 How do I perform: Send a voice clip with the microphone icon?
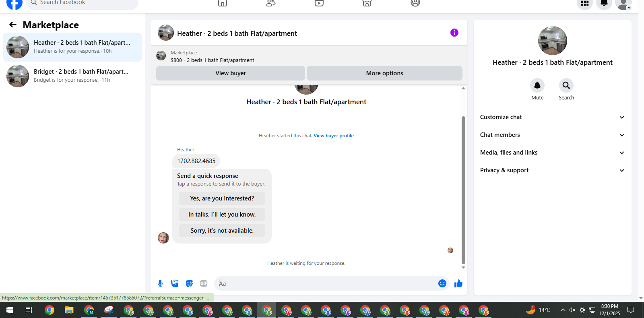coord(160,283)
